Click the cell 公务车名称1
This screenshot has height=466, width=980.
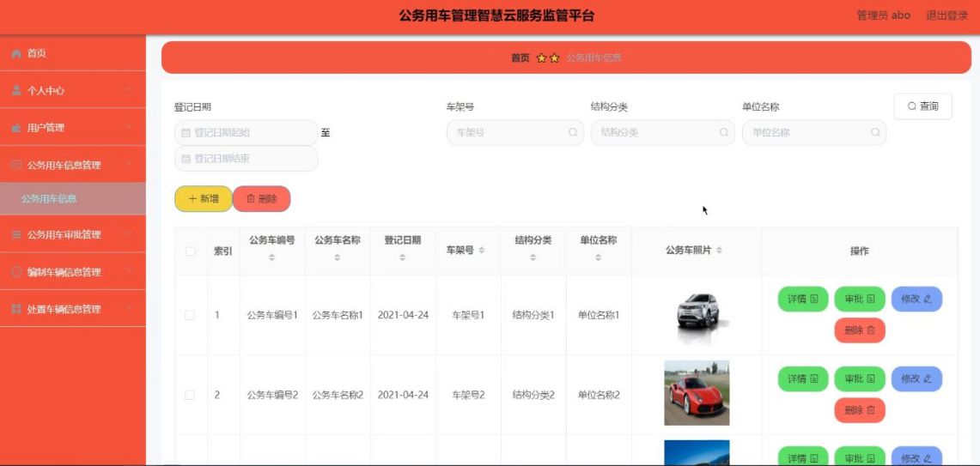pyautogui.click(x=338, y=316)
